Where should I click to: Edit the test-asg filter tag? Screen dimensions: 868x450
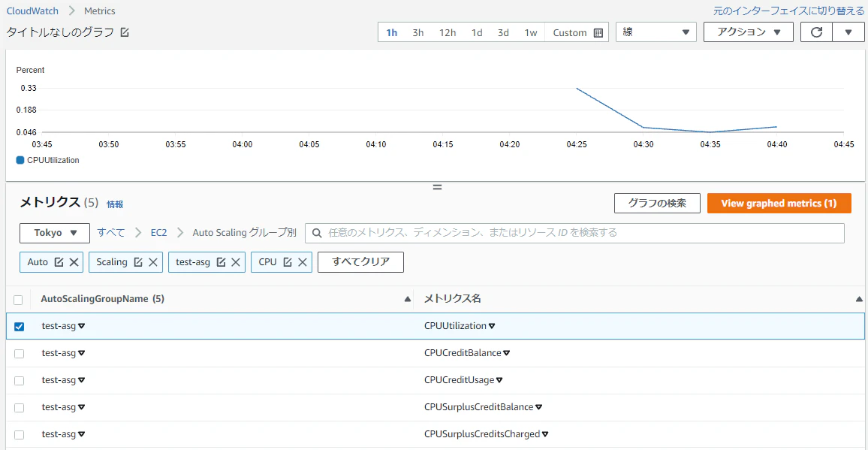coord(220,262)
